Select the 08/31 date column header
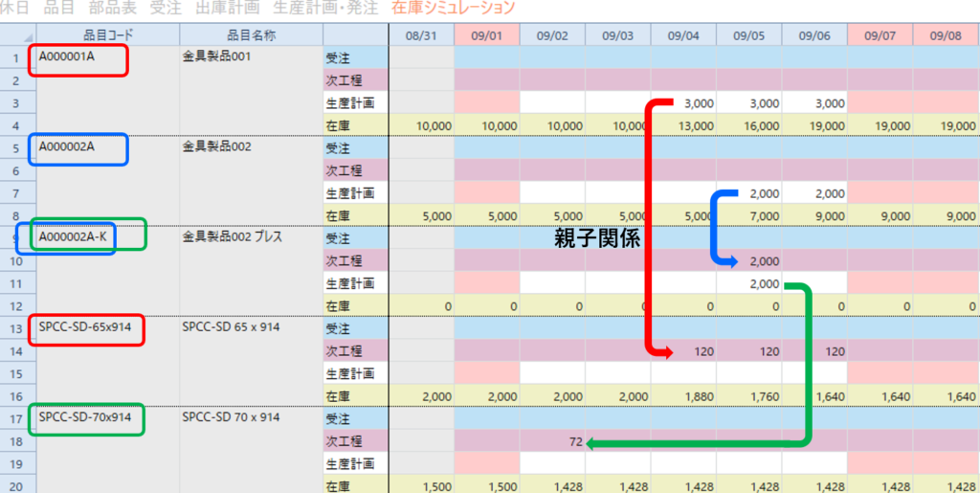Screen dimensions: 980x493 [x=421, y=35]
